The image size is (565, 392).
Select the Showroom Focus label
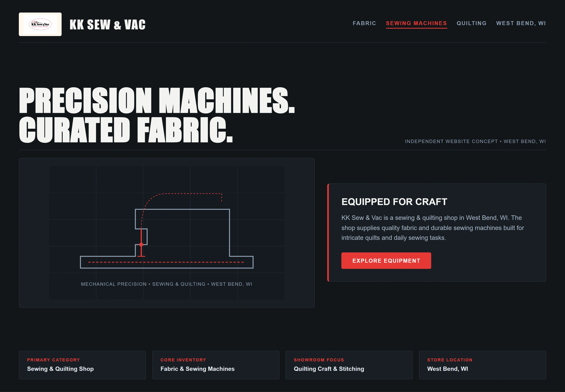(x=319, y=360)
